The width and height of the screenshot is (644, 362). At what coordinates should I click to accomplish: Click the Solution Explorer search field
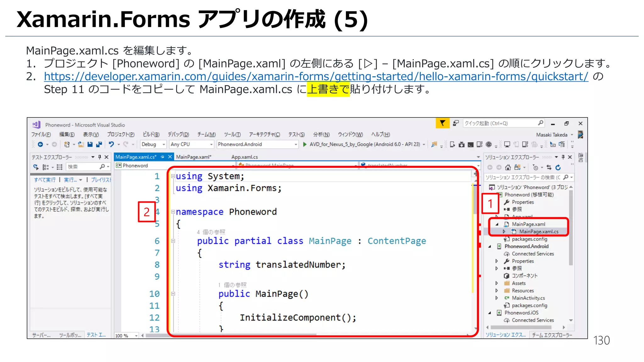point(529,178)
